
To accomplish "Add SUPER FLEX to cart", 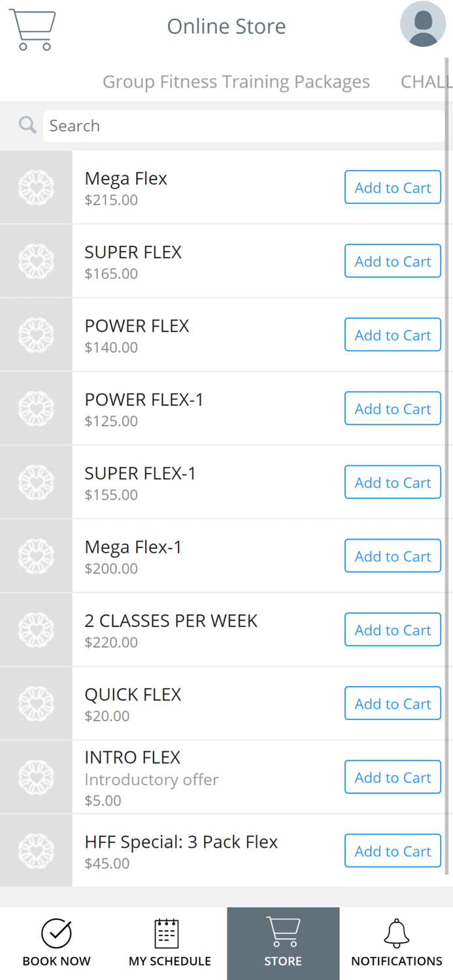I will [392, 261].
